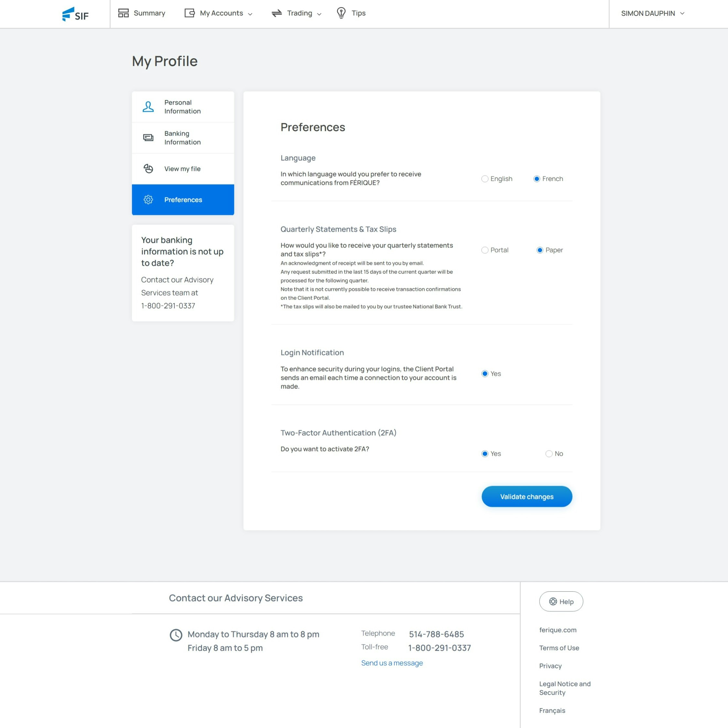Click the Tips lightbulb icon

(x=341, y=13)
